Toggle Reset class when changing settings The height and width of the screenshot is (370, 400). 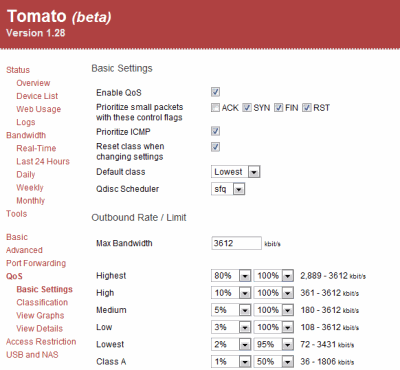click(x=215, y=147)
